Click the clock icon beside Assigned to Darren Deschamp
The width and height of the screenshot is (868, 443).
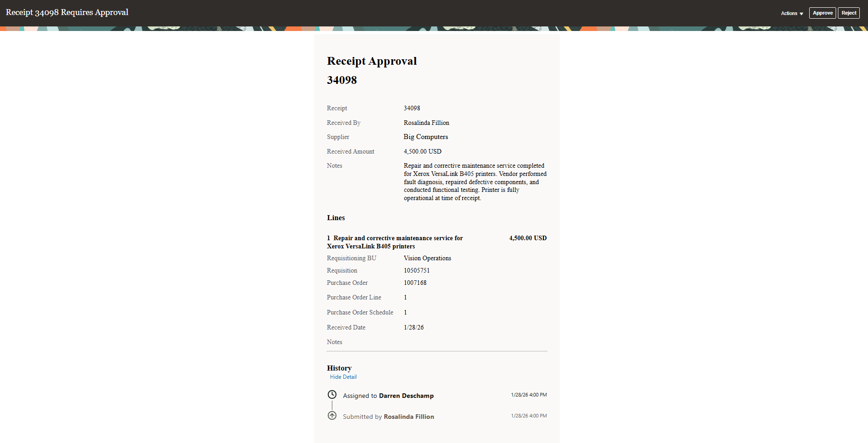pos(332,394)
